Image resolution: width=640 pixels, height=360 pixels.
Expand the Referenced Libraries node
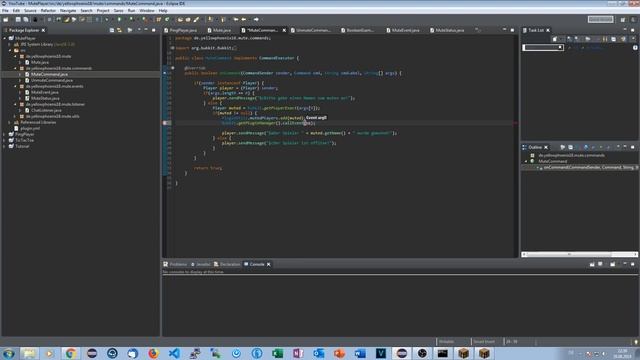10,122
